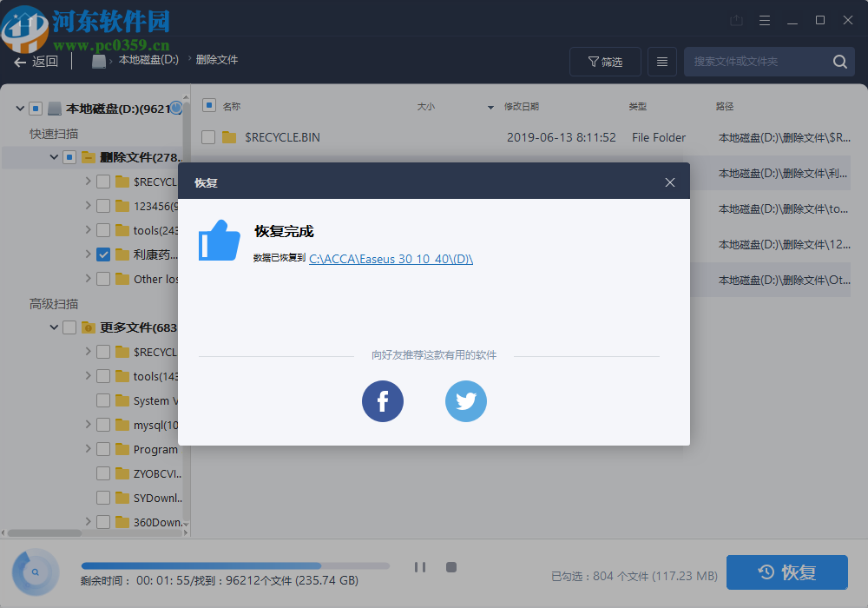Click the circular scan progress icon bottom left
This screenshot has width=868, height=608.
[35, 572]
